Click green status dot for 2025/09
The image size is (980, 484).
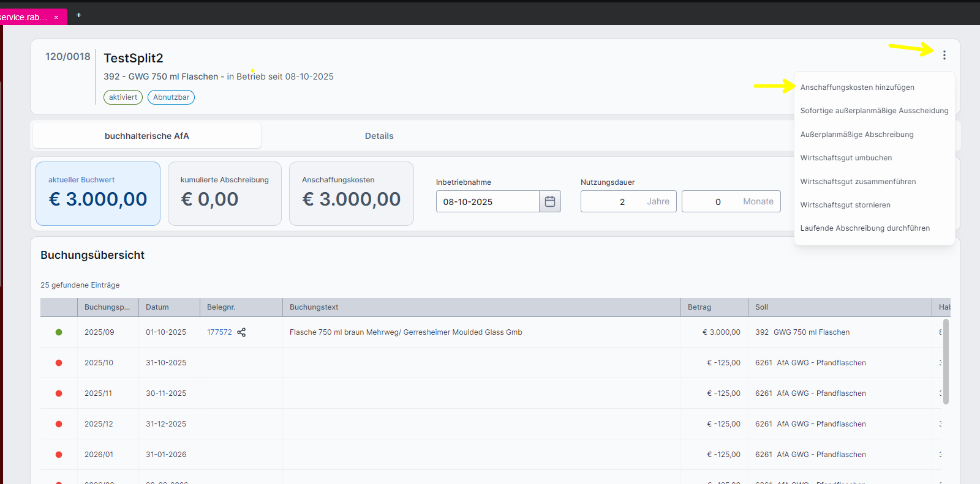click(59, 332)
